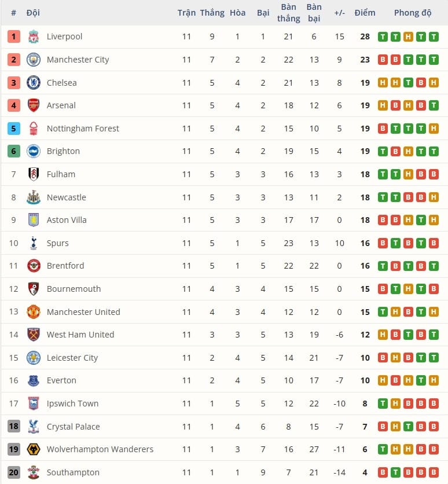Click the Southampton club crest icon

pos(34,472)
